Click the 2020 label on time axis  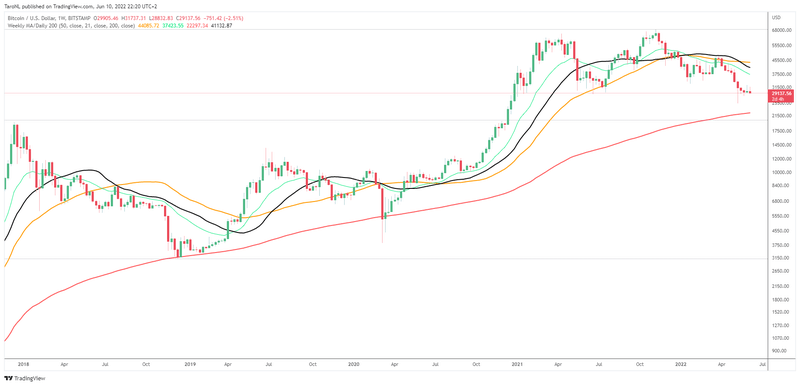coord(354,365)
